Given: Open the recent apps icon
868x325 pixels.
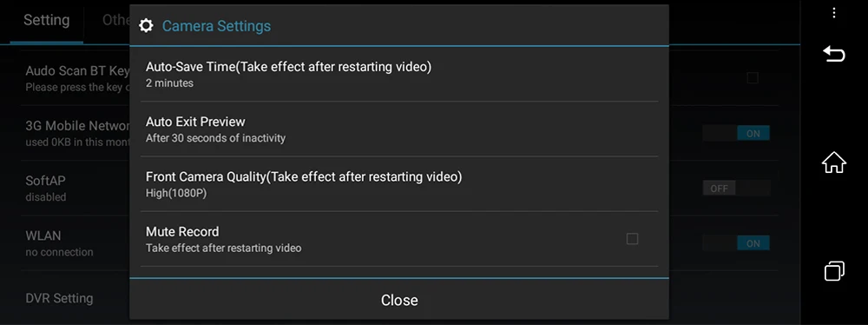Looking at the screenshot, I should click(833, 271).
